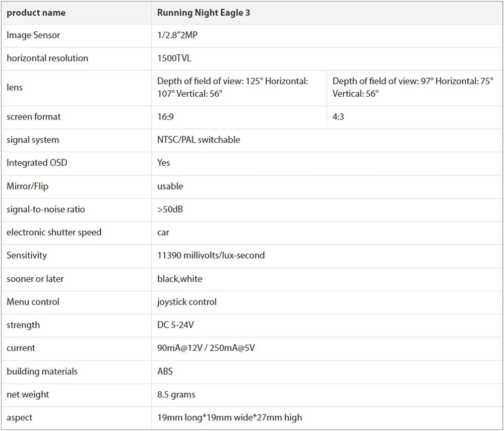Image resolution: width=504 pixels, height=431 pixels.
Task: Click the 16:9 screen format cell
Action: pos(166,117)
